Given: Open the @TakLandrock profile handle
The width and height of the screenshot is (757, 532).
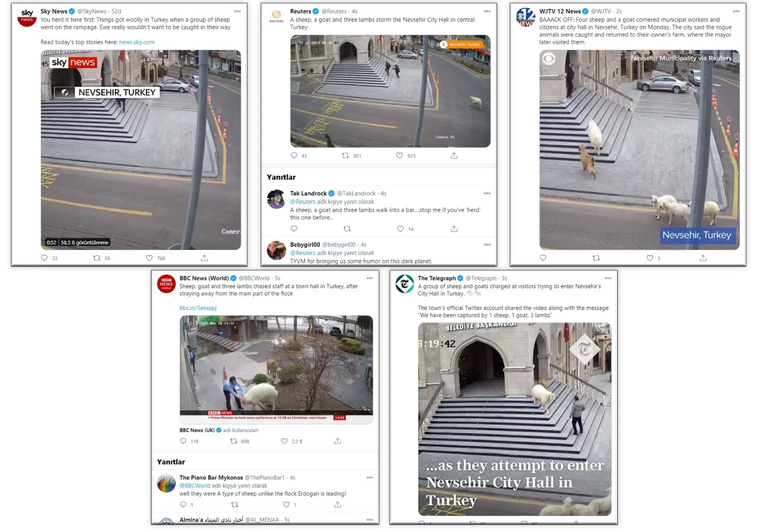Looking at the screenshot, I should click(x=356, y=193).
